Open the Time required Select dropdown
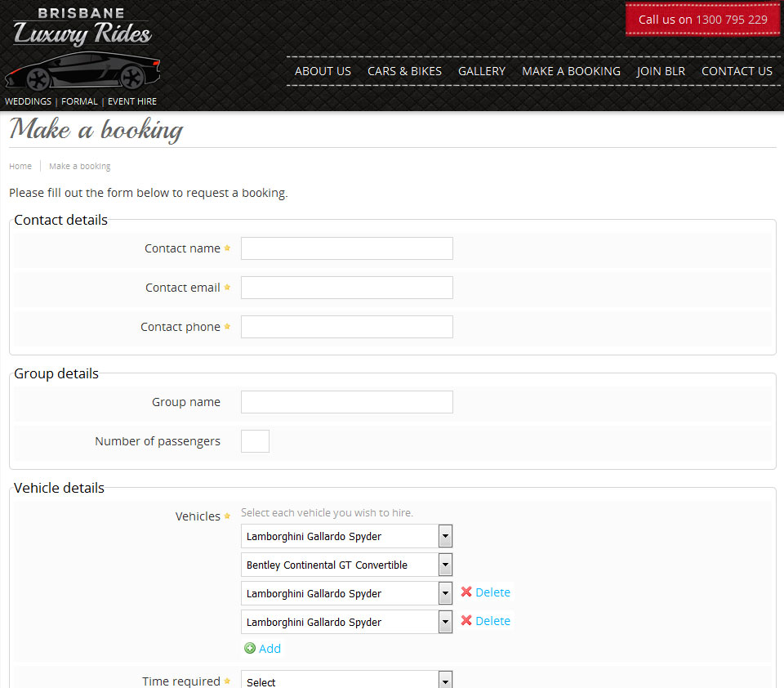The width and height of the screenshot is (784, 688). coord(347,681)
